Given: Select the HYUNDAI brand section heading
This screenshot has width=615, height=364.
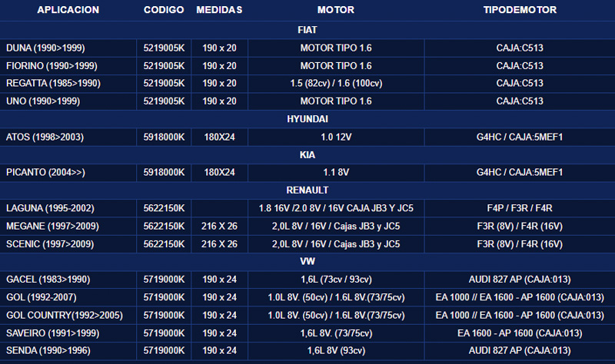Looking at the screenshot, I should (307, 119).
